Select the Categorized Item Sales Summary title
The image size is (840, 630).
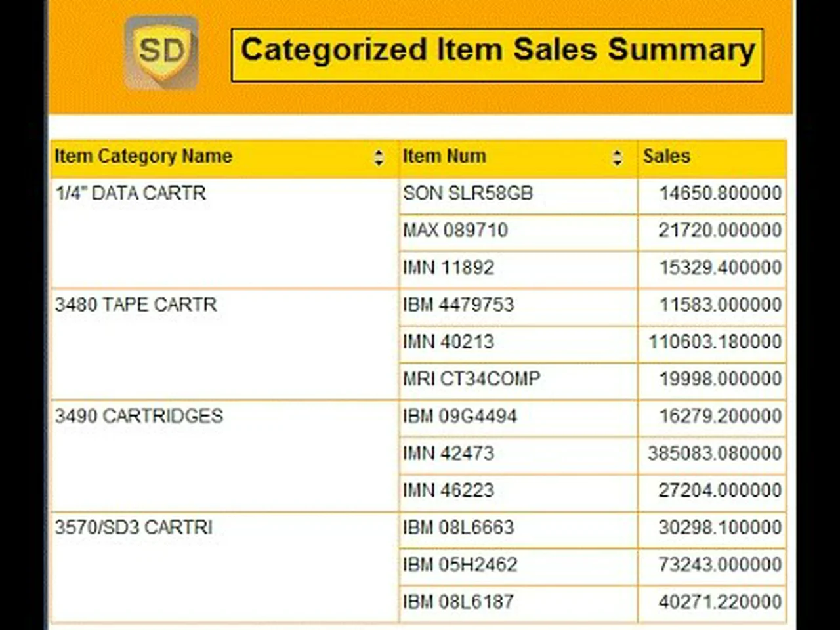(x=497, y=51)
